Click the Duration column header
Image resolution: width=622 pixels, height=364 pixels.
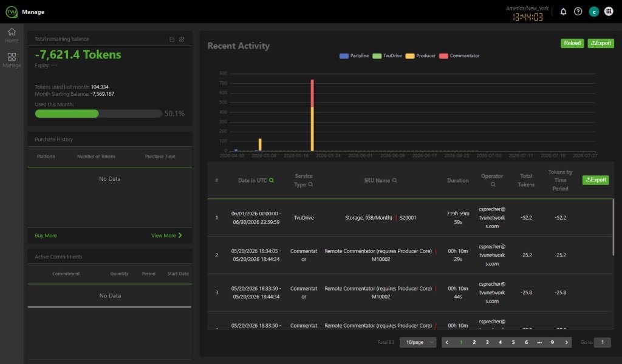click(458, 180)
